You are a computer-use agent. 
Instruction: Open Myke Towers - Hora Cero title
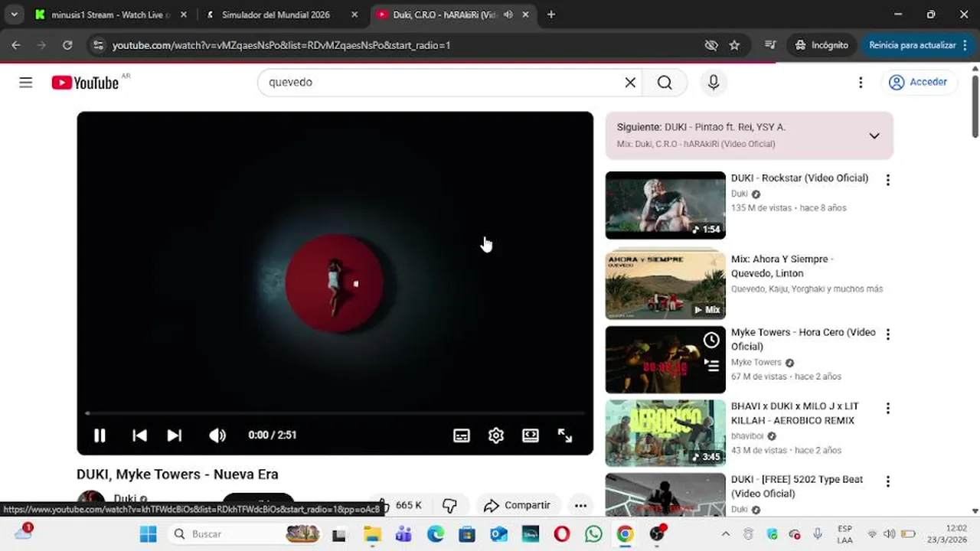[x=803, y=339]
